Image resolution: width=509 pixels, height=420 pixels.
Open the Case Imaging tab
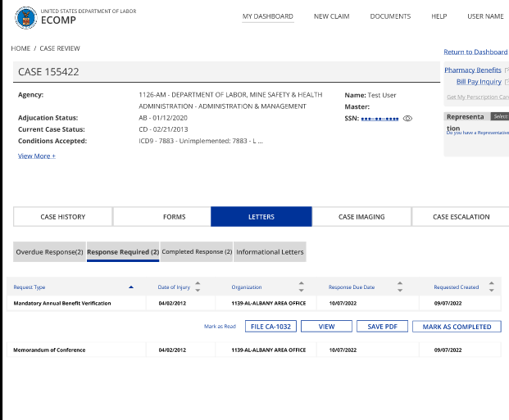(361, 217)
